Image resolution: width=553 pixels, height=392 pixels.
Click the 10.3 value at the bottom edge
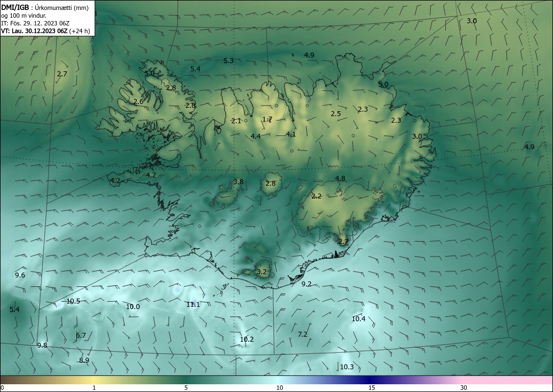(347, 367)
